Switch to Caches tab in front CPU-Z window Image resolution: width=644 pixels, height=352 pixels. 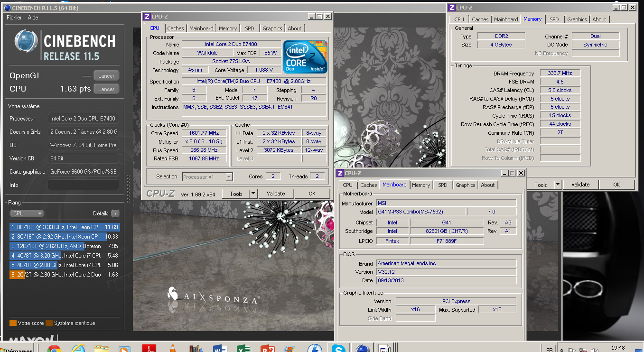coord(176,28)
